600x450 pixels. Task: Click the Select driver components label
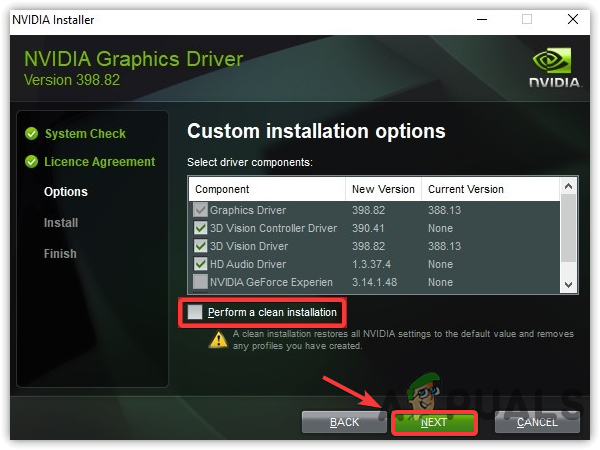click(x=250, y=162)
